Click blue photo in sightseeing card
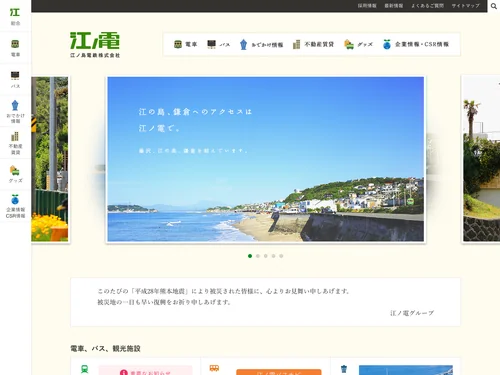The image size is (500, 375). 406,370
